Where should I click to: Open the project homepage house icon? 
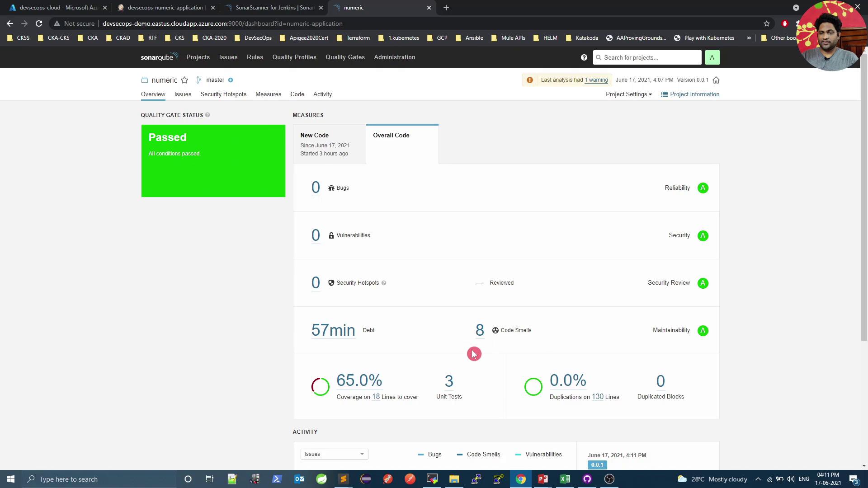pos(716,80)
